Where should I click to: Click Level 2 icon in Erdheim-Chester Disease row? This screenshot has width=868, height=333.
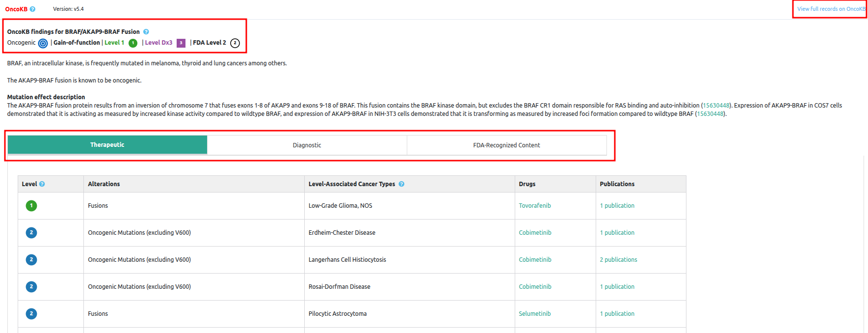tap(31, 233)
